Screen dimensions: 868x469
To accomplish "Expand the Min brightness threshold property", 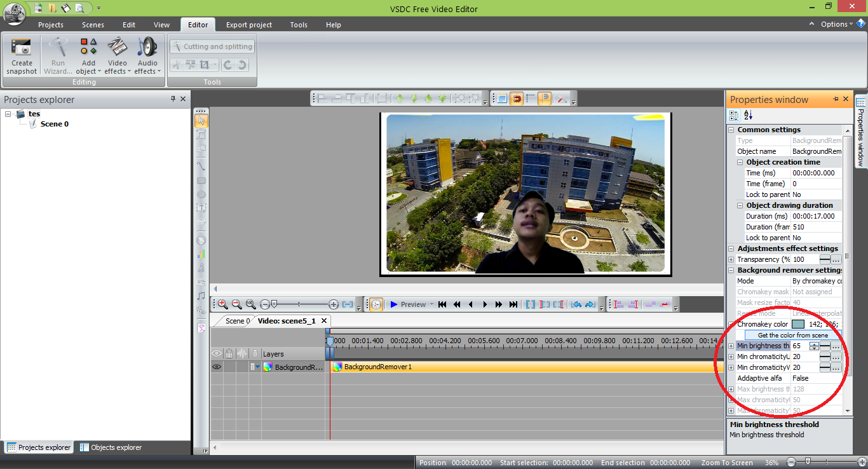I will tap(731, 346).
